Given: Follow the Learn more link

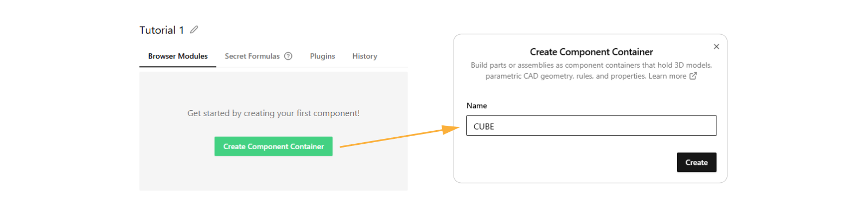Looking at the screenshot, I should click(x=667, y=76).
